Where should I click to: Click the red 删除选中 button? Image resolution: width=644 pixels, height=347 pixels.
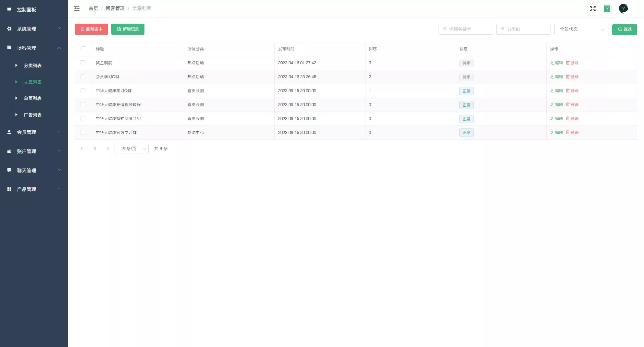coord(92,29)
